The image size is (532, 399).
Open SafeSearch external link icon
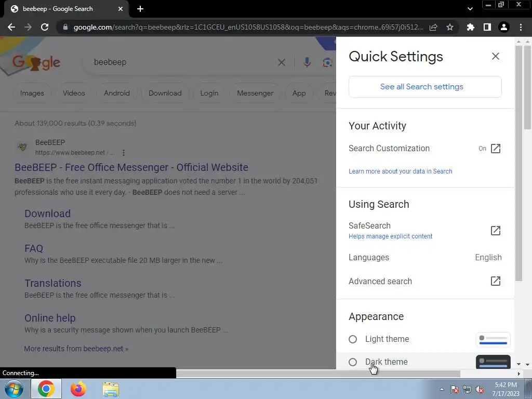pos(495,231)
